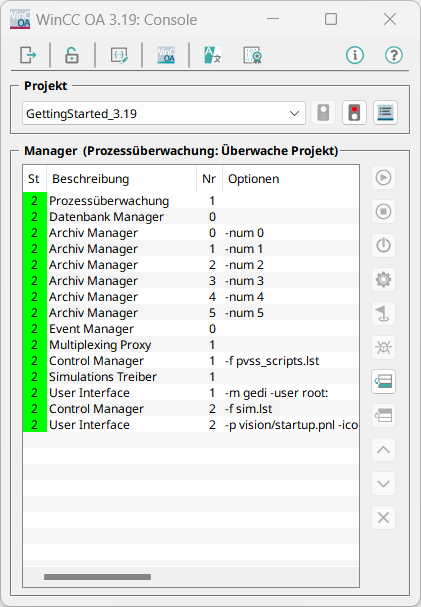Click the highlighted insert manager icon
This screenshot has width=421, height=607.
click(383, 381)
